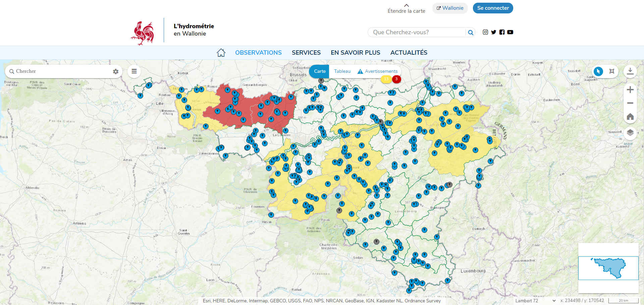644x305 pixels.
Task: Click the Wallonia rooster logo
Action: 143,33
